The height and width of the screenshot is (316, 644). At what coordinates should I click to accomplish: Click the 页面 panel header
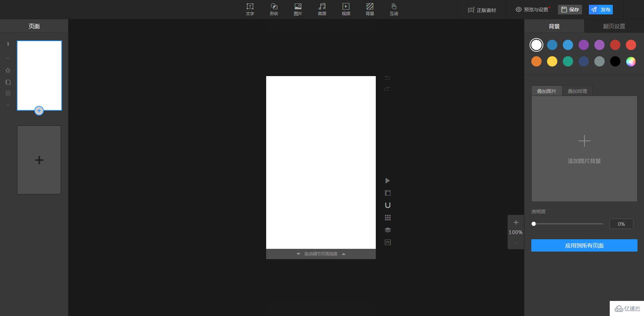[x=34, y=26]
